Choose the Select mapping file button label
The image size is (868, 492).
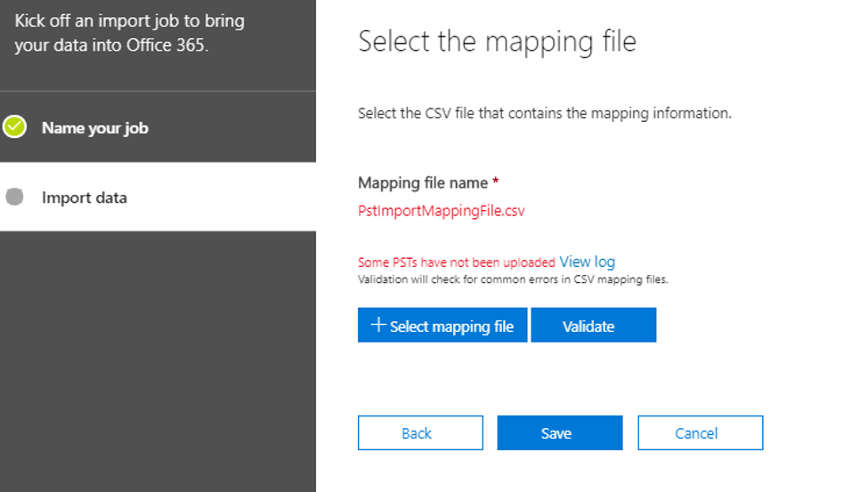point(451,327)
